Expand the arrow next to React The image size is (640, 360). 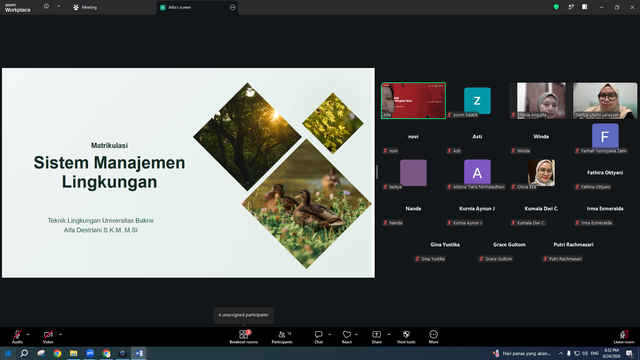pyautogui.click(x=356, y=334)
